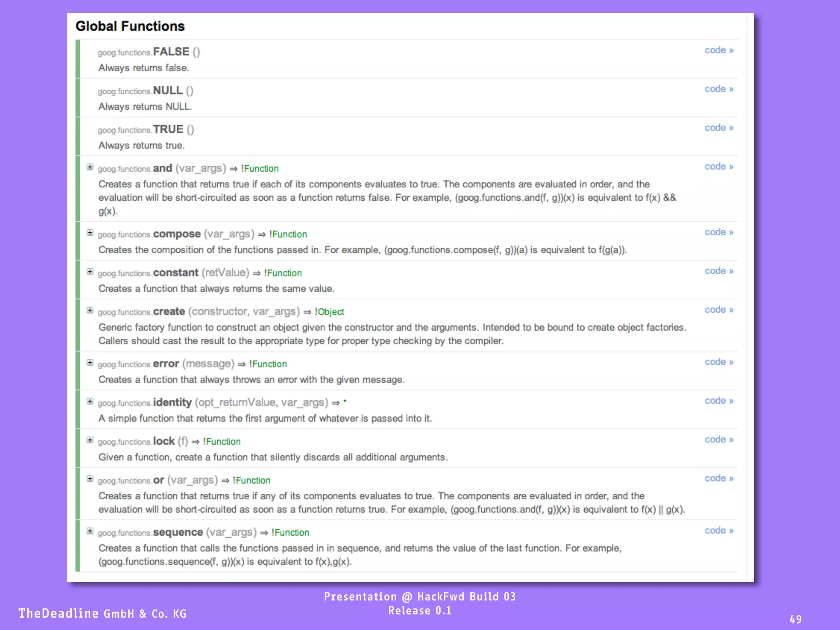Click 'Always returns NULL.' description
The width and height of the screenshot is (840, 630).
pyautogui.click(x=145, y=107)
